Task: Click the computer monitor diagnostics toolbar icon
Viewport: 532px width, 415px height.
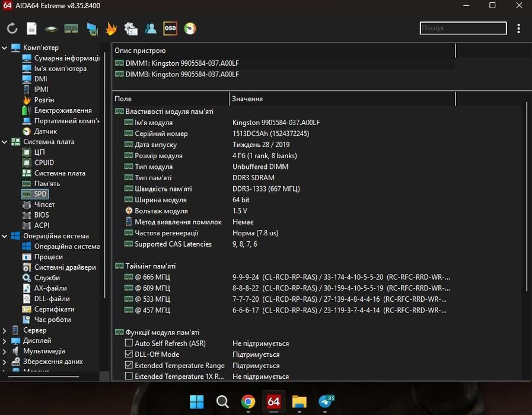Action: (92, 29)
